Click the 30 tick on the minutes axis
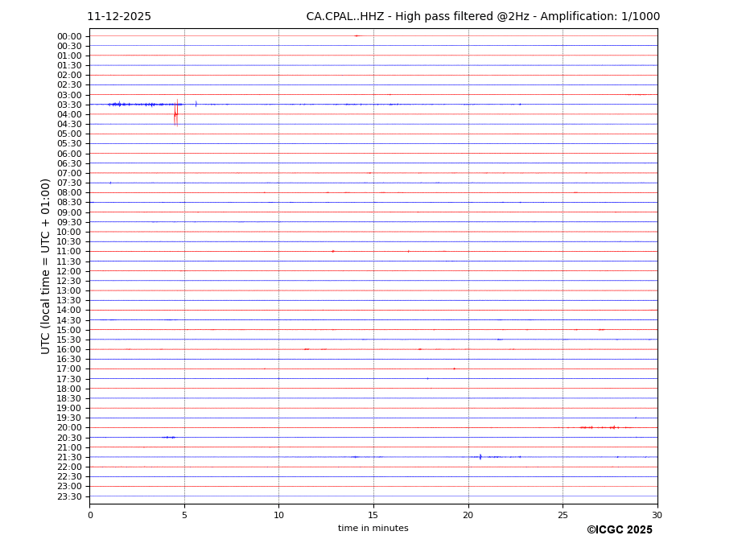This screenshot has height=560, width=746. point(657,515)
